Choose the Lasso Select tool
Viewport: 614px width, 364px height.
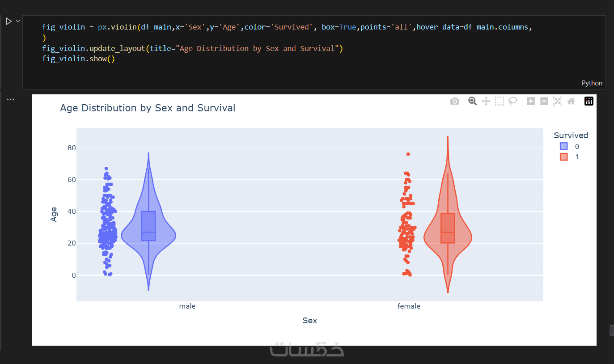(513, 101)
